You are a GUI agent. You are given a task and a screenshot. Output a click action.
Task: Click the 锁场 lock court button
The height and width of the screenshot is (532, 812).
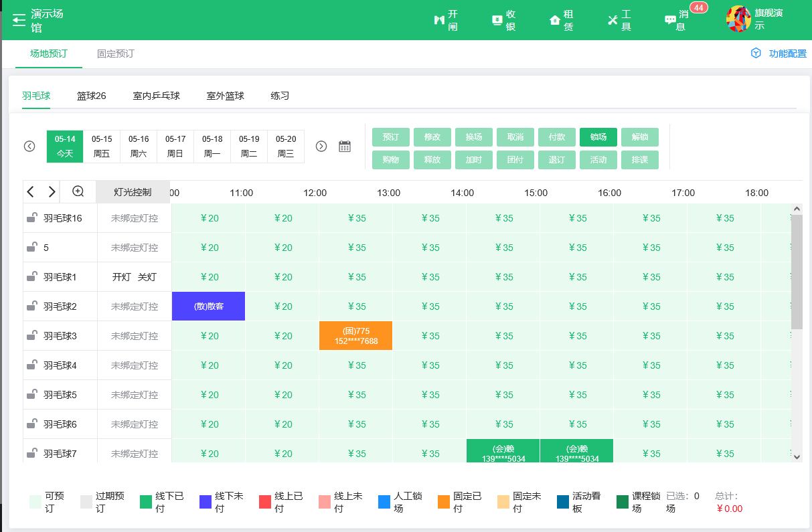point(598,137)
